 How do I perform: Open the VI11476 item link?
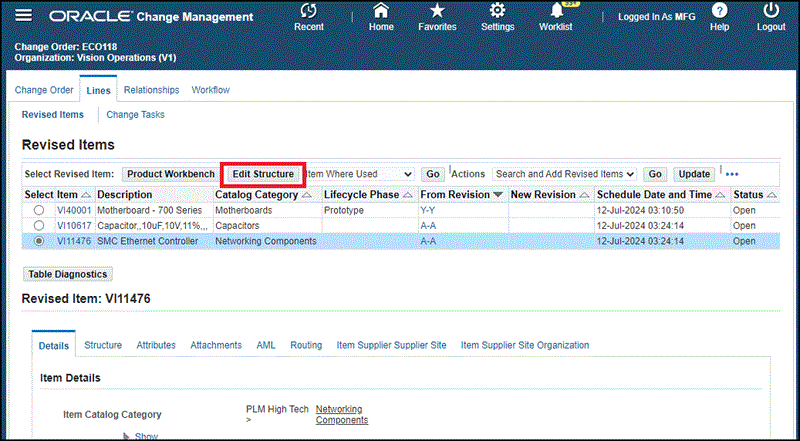pos(74,241)
